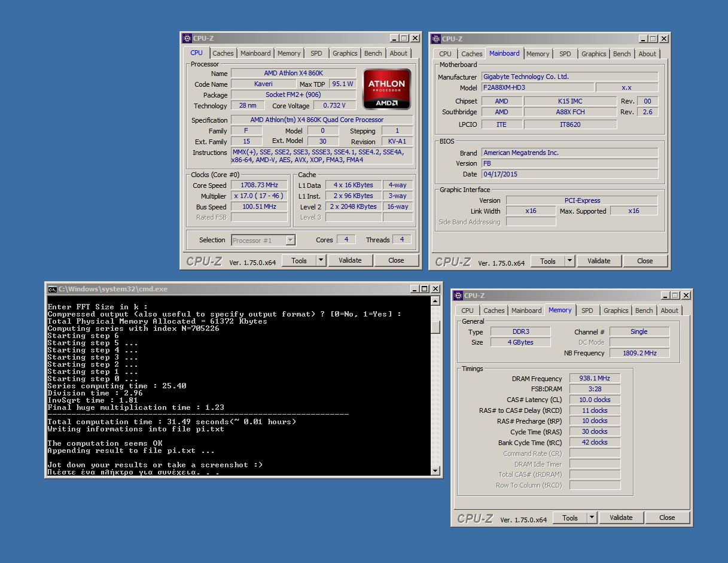Click scroll down arrow in cmd window
Image resolution: width=728 pixels, height=563 pixels.
[435, 471]
